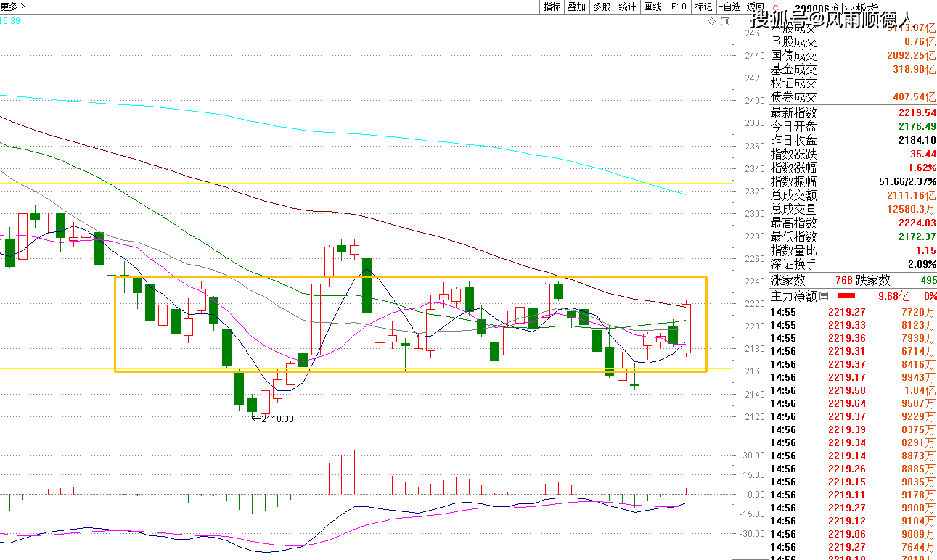Click the 标记 mark button

(703, 7)
